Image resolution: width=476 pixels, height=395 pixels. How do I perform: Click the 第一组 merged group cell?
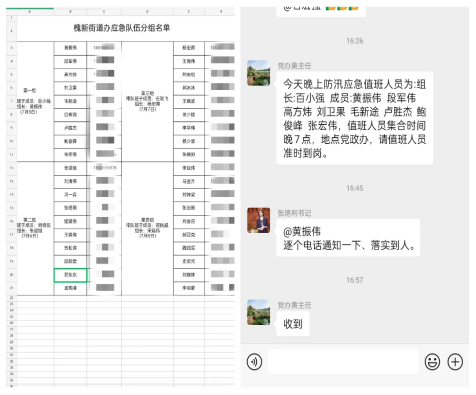point(35,101)
